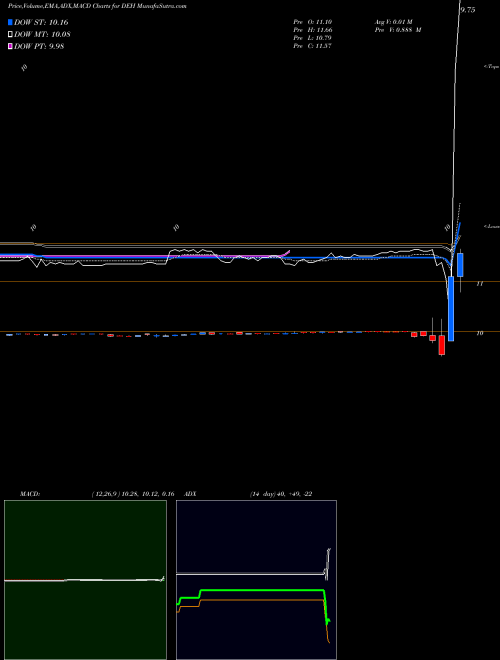This screenshot has width=500, height=660.
Task: Click the 'Avg V: 0.01 M' volume text
Action: (394, 21)
